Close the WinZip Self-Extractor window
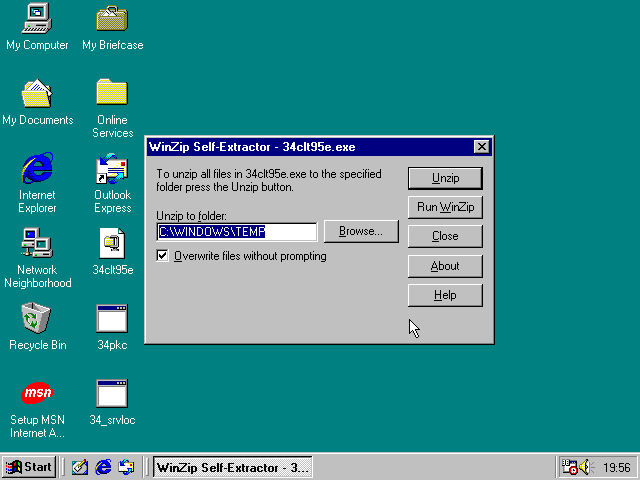This screenshot has width=640, height=480. pyautogui.click(x=482, y=147)
